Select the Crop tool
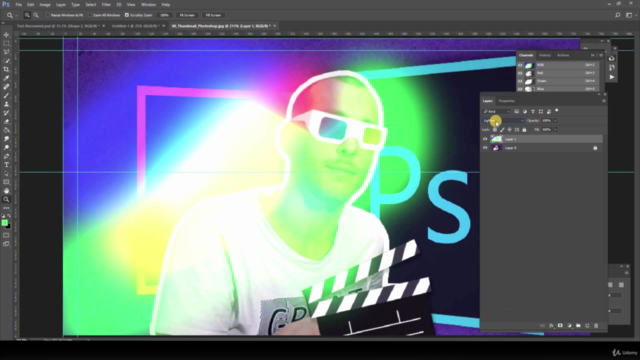 (x=6, y=69)
